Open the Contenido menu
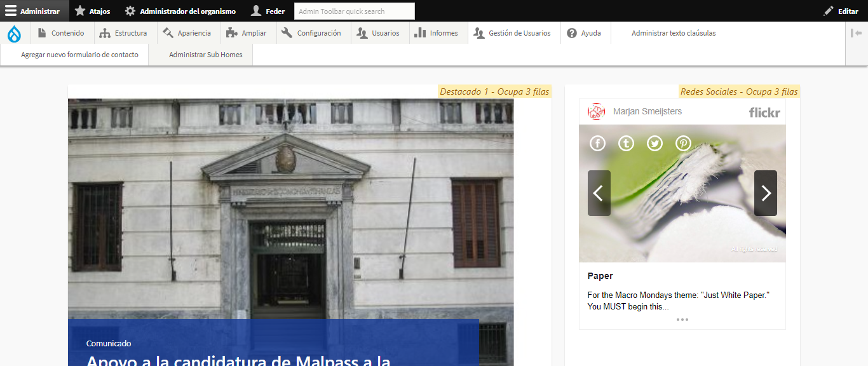The image size is (868, 366). (x=61, y=33)
